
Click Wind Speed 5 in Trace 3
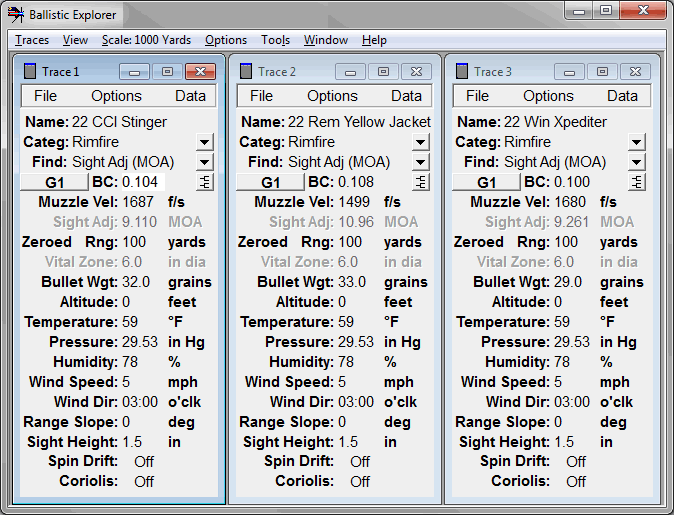click(x=558, y=382)
